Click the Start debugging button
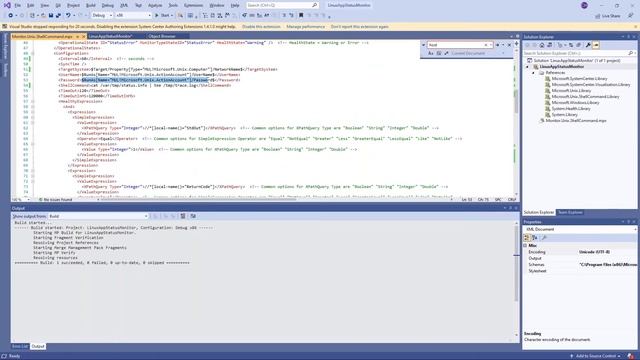Viewport: 640px width, 360px height. point(162,16)
